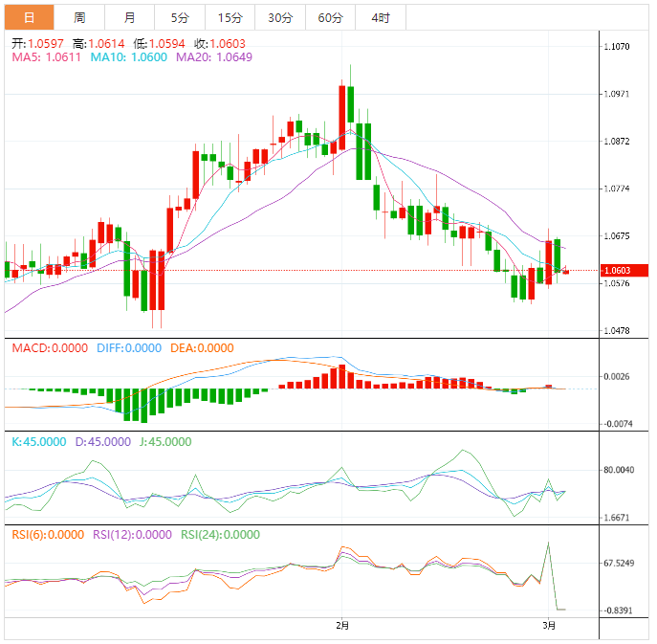
Task: Switch to the 周 weekly tab
Action: click(x=79, y=17)
